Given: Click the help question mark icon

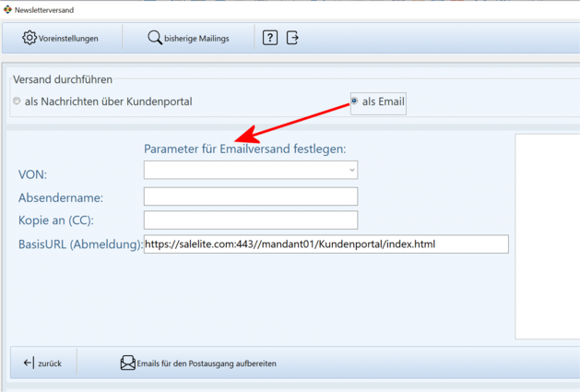Looking at the screenshot, I should (x=270, y=38).
